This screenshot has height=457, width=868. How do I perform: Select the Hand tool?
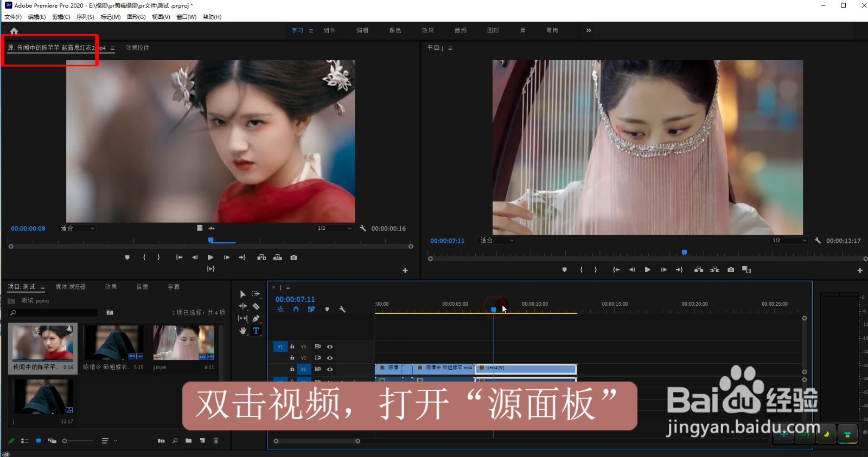tap(242, 331)
